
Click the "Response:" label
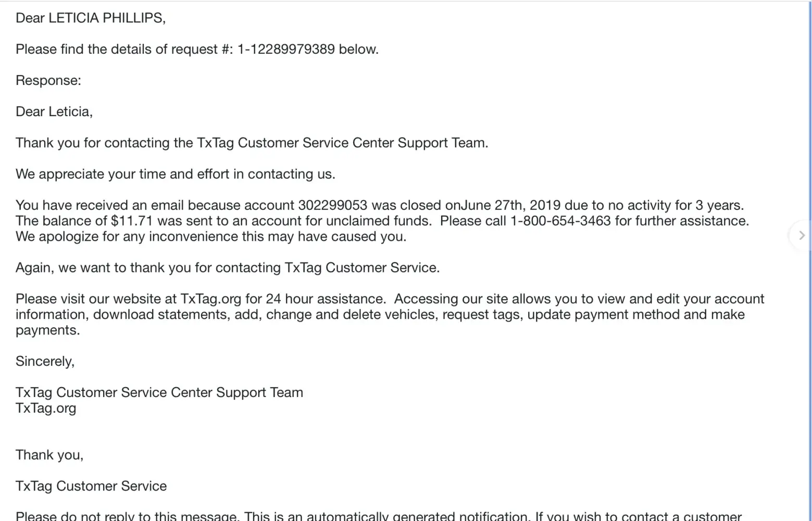48,80
